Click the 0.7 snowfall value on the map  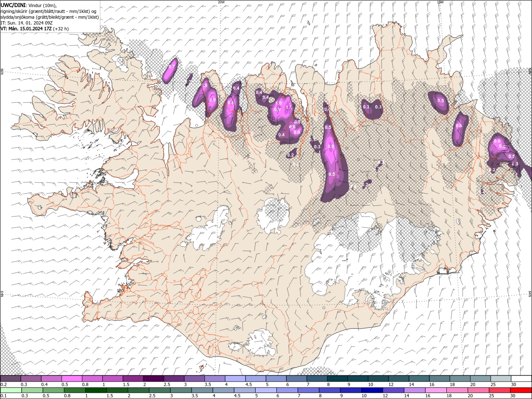point(171,66)
